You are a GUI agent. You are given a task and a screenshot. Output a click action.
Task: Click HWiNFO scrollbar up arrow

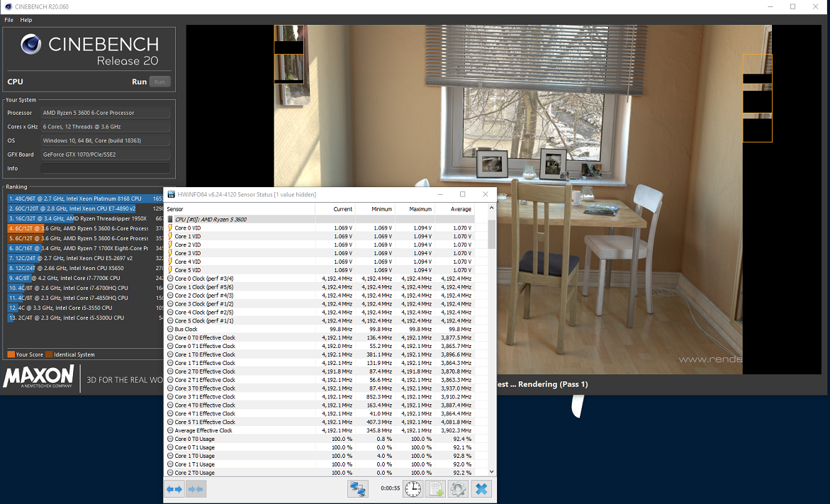point(491,208)
